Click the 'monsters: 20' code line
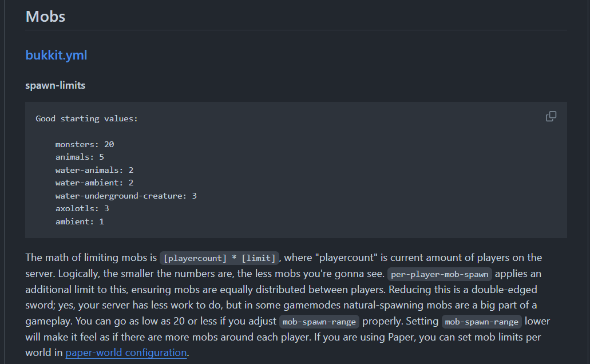Viewport: 590px width, 364px height. (85, 144)
